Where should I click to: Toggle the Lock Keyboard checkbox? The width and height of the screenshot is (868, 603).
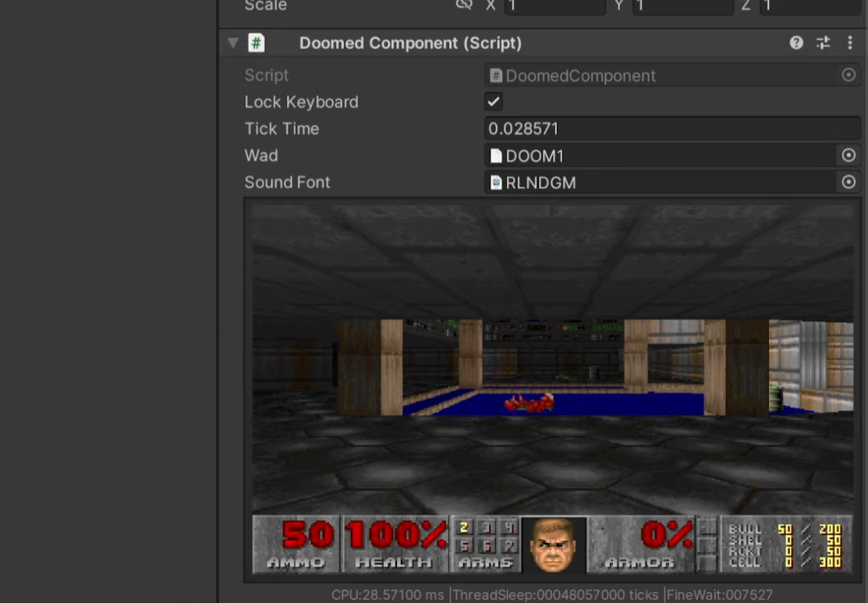click(x=493, y=102)
